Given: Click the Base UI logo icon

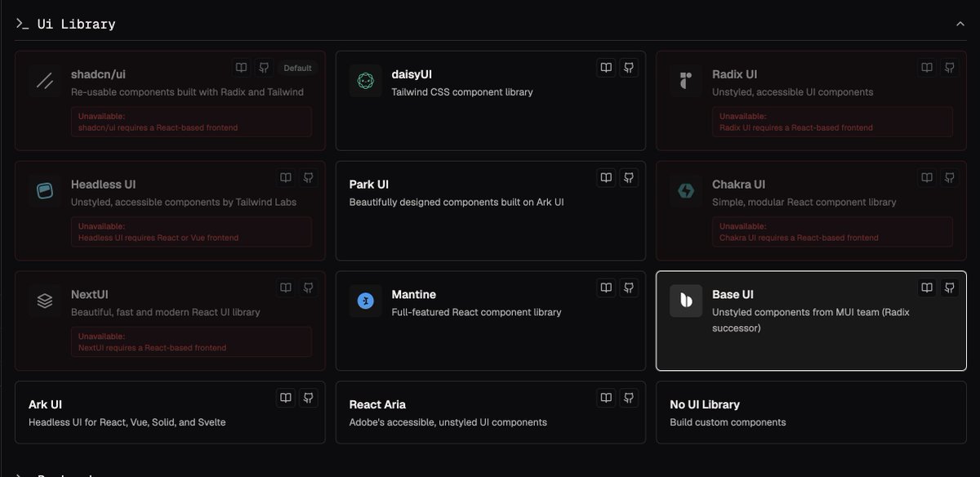Looking at the screenshot, I should tap(686, 301).
